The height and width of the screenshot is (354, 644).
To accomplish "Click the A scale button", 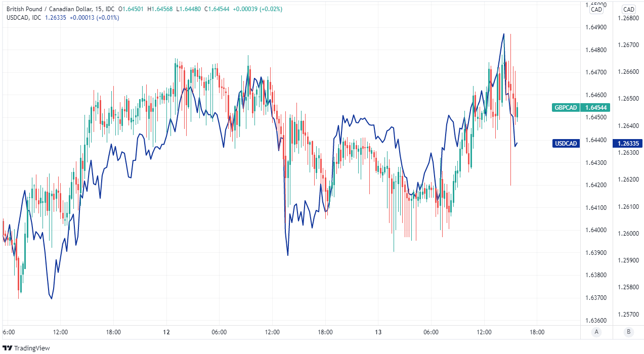I will pyautogui.click(x=596, y=332).
